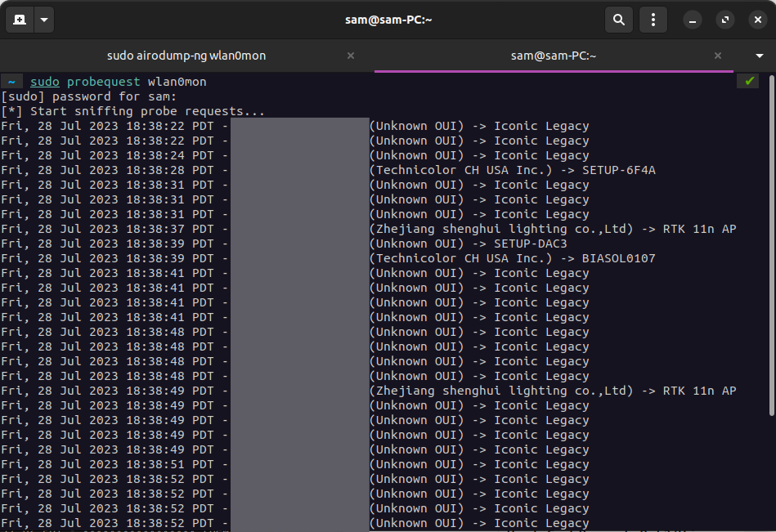Click the 18:38:49 Zhejiang shenghui lighting row
This screenshot has width=776, height=532.
(369, 391)
